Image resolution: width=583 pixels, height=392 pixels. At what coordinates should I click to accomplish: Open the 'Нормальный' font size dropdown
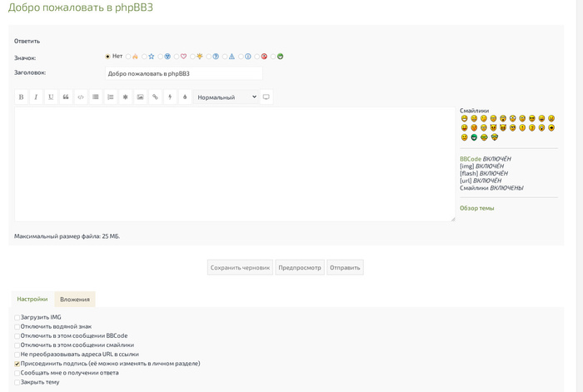[226, 97]
